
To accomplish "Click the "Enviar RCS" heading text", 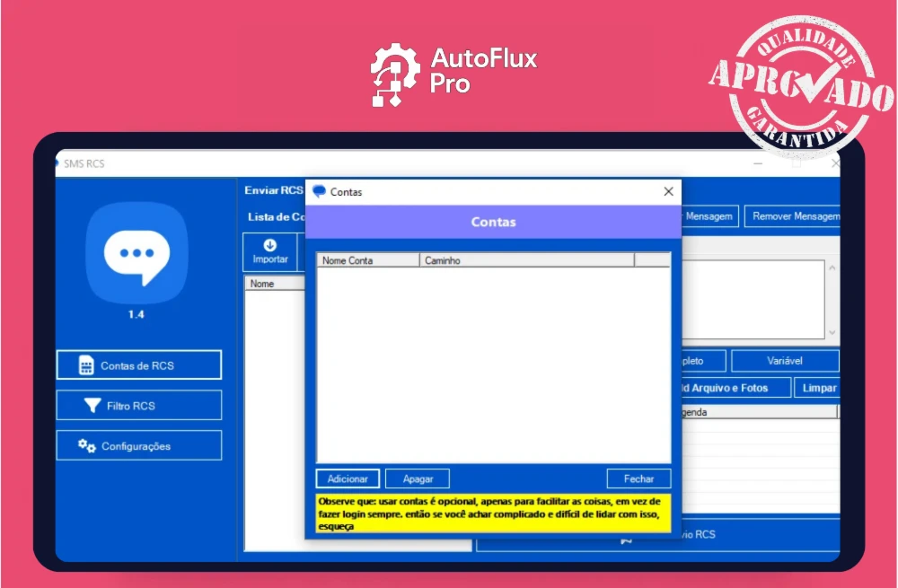I will [273, 190].
